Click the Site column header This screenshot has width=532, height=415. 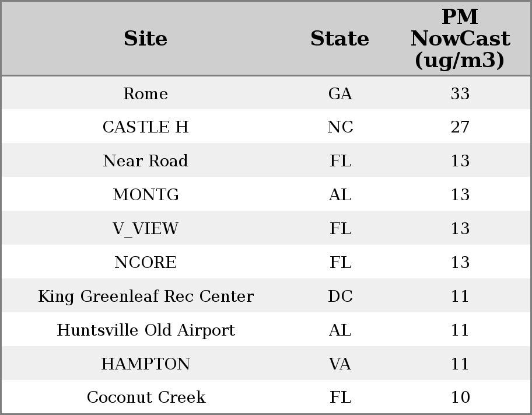point(145,39)
